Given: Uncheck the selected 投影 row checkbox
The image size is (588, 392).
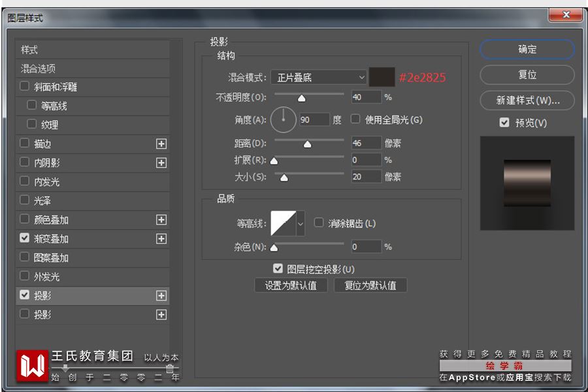Looking at the screenshot, I should [x=24, y=295].
